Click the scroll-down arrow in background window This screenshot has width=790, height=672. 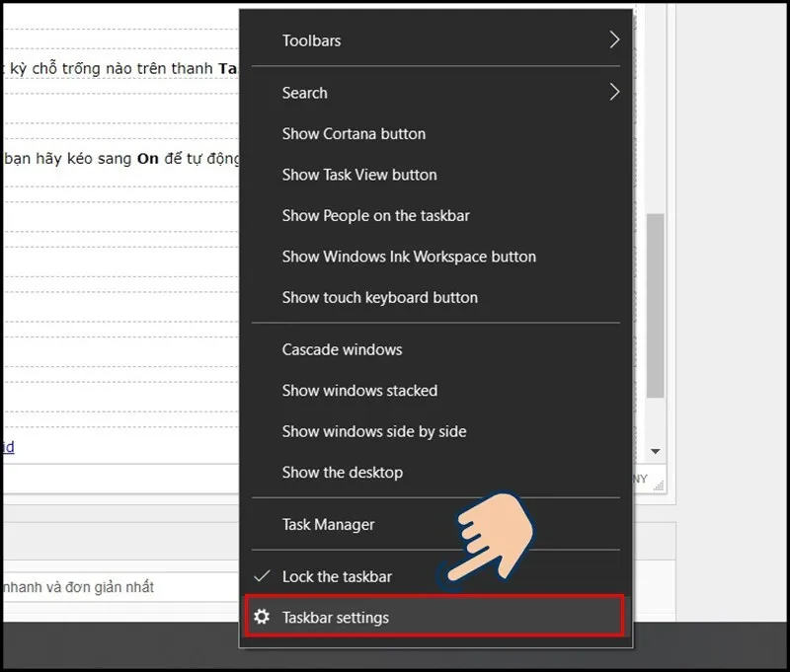click(x=656, y=452)
